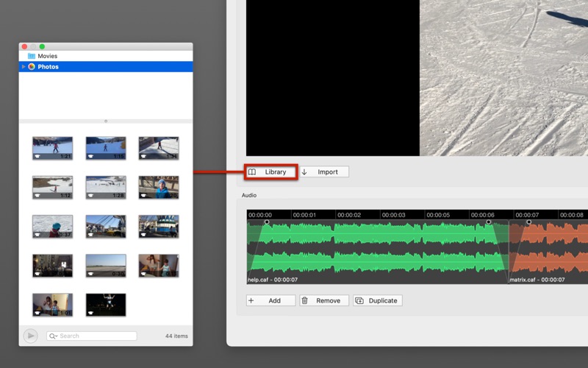The width and height of the screenshot is (588, 368).
Task: Click the 00:00:05 mark on the ruler
Action: click(438, 215)
